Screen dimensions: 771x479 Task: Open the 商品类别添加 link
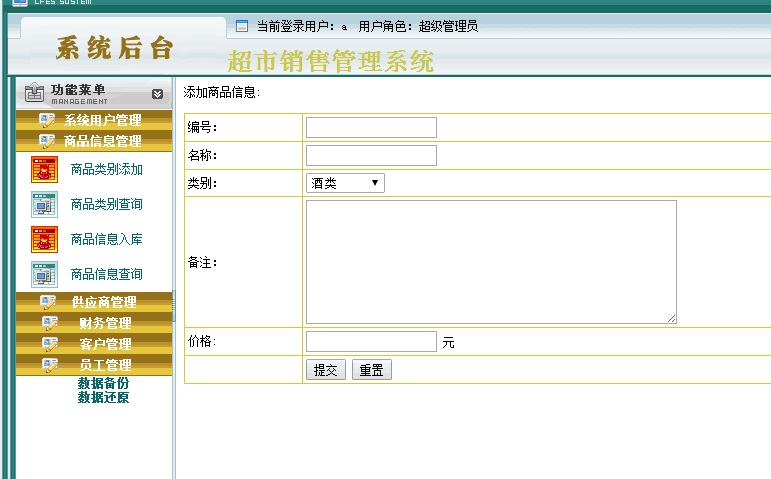(107, 170)
